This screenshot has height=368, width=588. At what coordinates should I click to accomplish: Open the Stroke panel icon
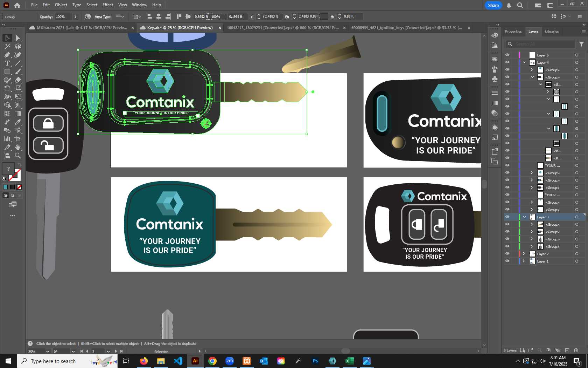(495, 93)
